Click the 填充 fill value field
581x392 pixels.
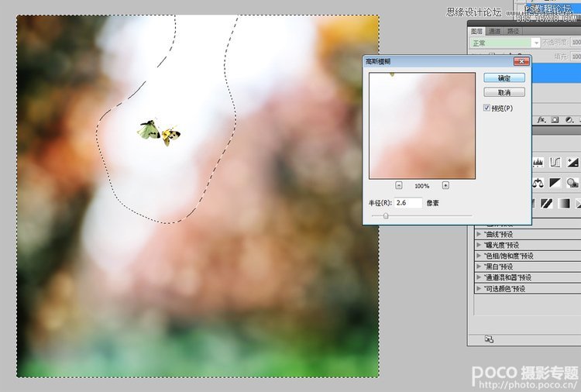pos(576,57)
